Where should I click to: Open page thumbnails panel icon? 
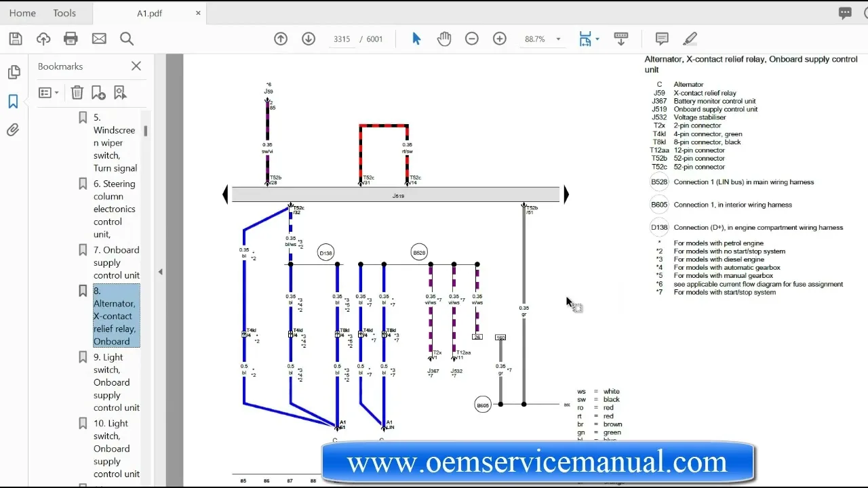coord(13,73)
